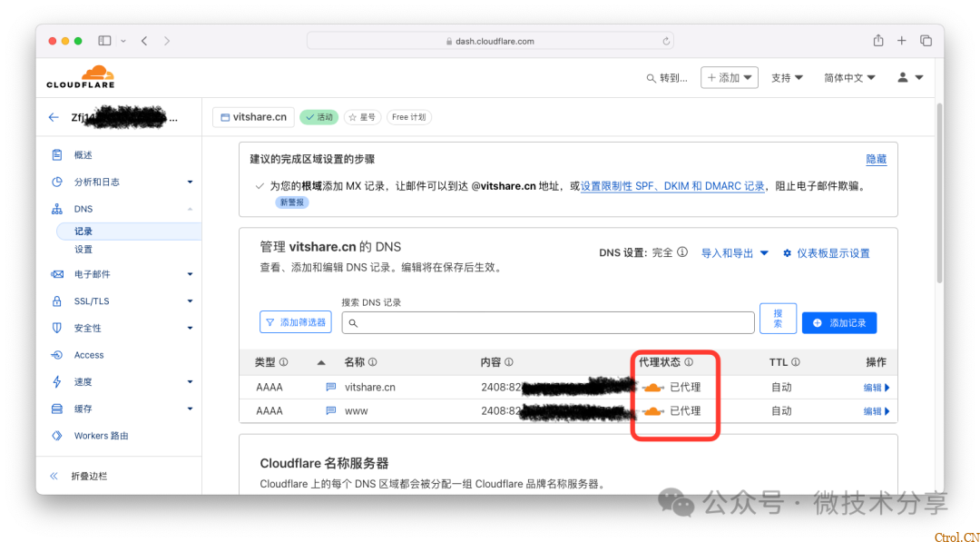The image size is (980, 542).
Task: Open the 概述 sidebar item
Action: 83,155
